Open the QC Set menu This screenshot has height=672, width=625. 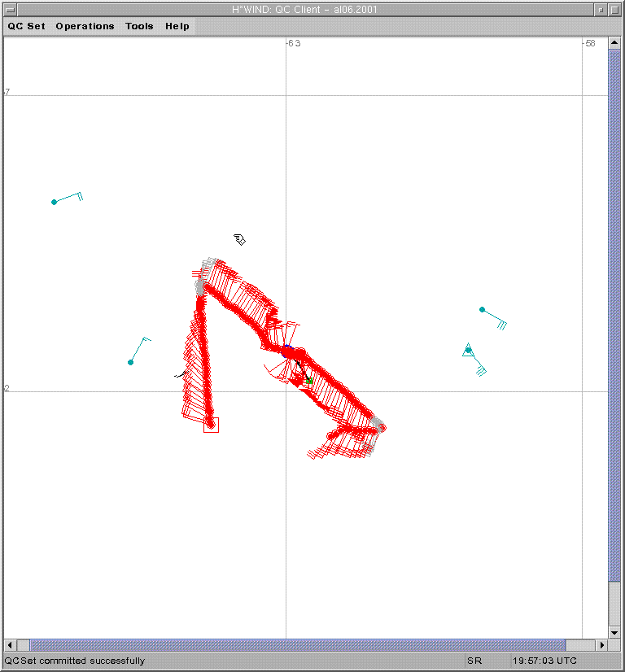(x=27, y=26)
